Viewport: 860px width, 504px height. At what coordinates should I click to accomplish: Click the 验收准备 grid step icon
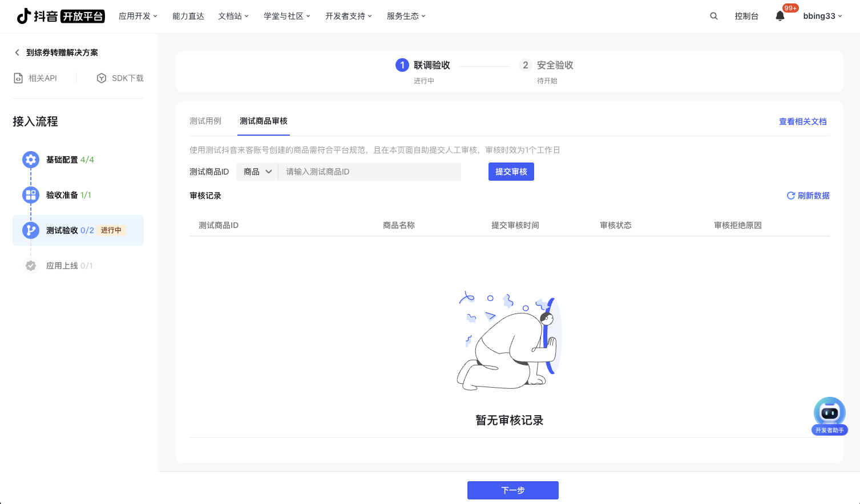click(31, 195)
